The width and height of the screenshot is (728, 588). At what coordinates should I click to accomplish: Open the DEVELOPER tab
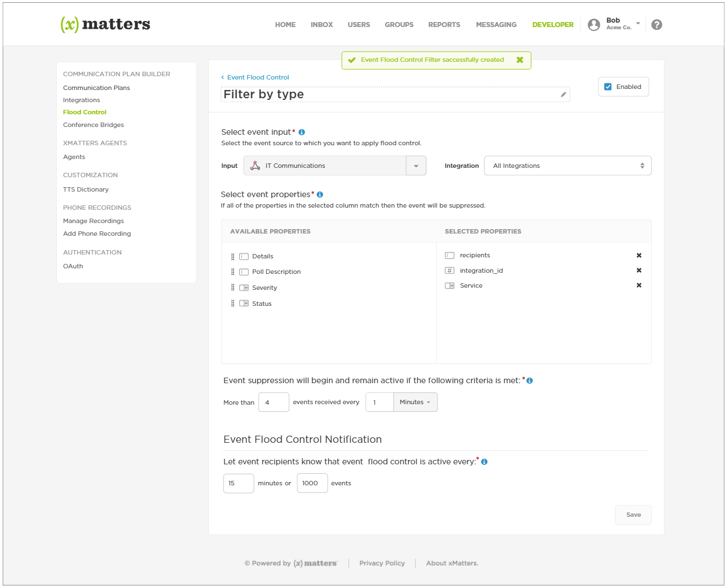point(553,25)
